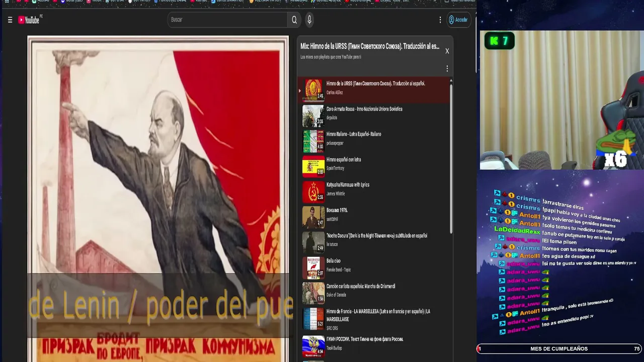The height and width of the screenshot is (362, 644).
Task: Open the Mix: Himno de la URSS title
Action: (370, 46)
